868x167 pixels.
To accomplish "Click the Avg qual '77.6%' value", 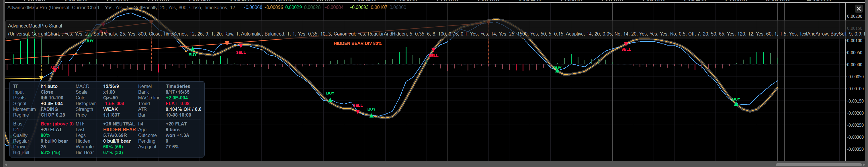I will click(x=173, y=147).
